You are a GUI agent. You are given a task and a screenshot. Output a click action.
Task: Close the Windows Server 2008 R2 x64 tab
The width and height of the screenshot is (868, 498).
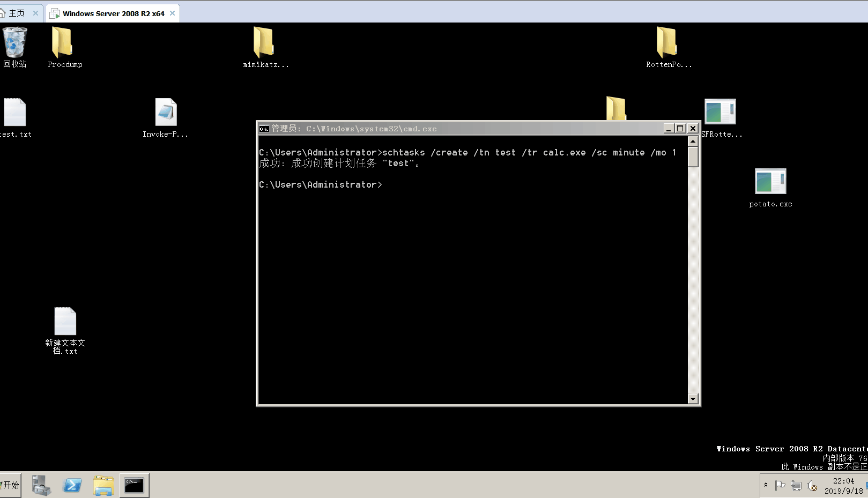(172, 13)
